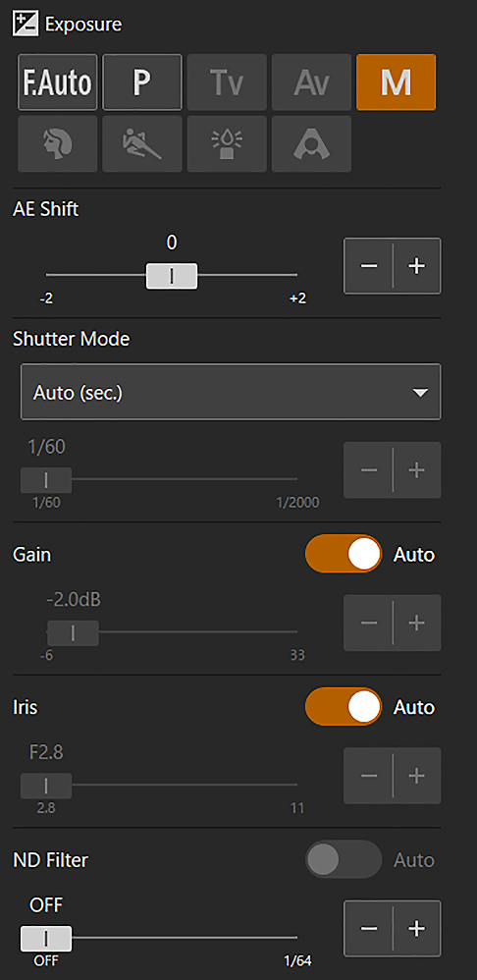Image resolution: width=477 pixels, height=980 pixels.
Task: Open the Shutter Mode dropdown
Action: [231, 392]
